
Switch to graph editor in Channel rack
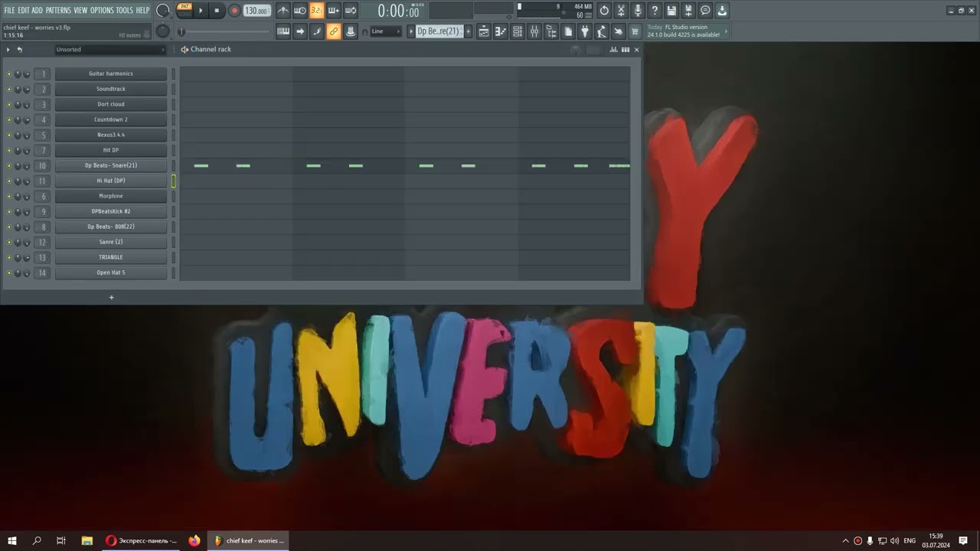[x=613, y=49]
